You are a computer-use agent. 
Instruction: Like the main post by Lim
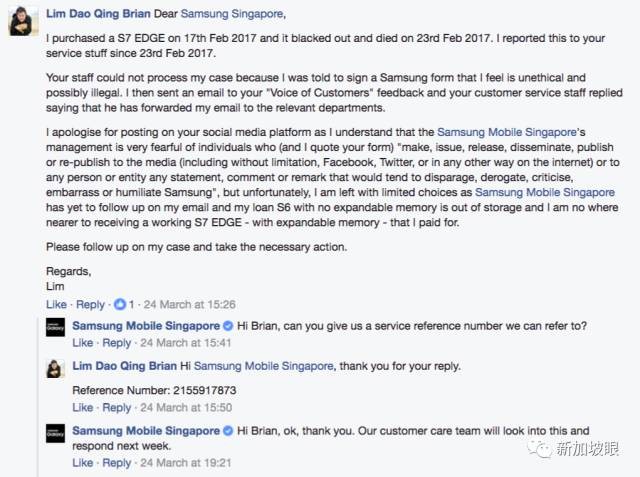(57, 304)
